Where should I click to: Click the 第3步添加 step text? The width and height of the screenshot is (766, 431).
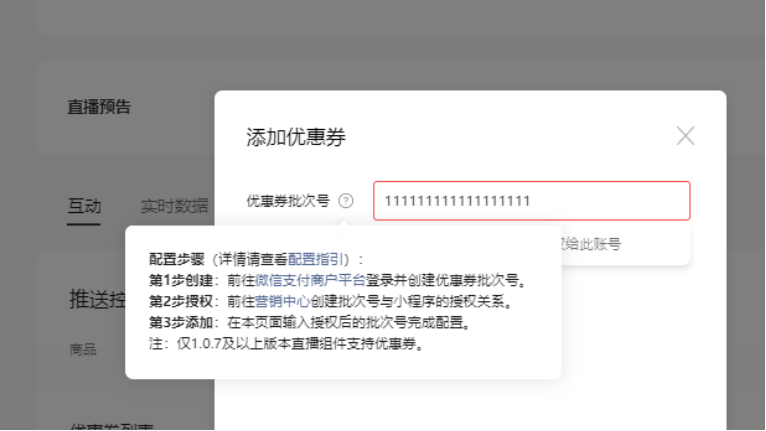coord(176,322)
